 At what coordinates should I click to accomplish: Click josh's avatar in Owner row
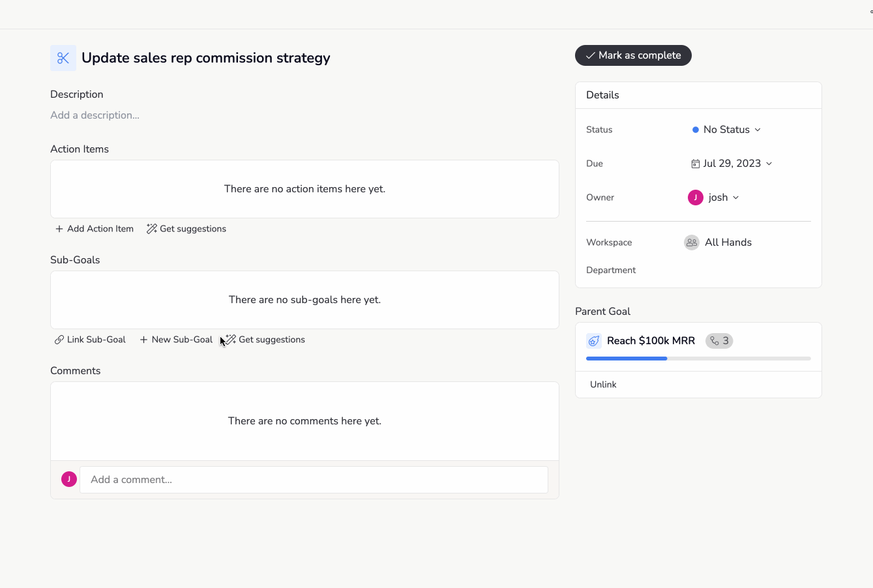(695, 198)
